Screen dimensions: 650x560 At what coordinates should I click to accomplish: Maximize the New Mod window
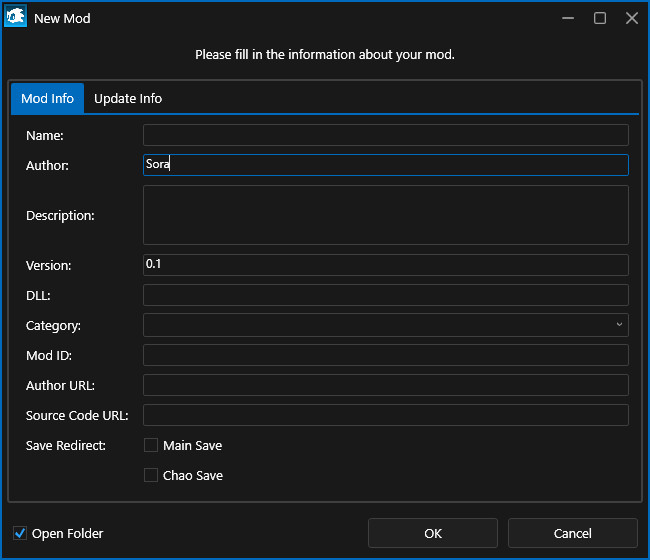pos(600,18)
